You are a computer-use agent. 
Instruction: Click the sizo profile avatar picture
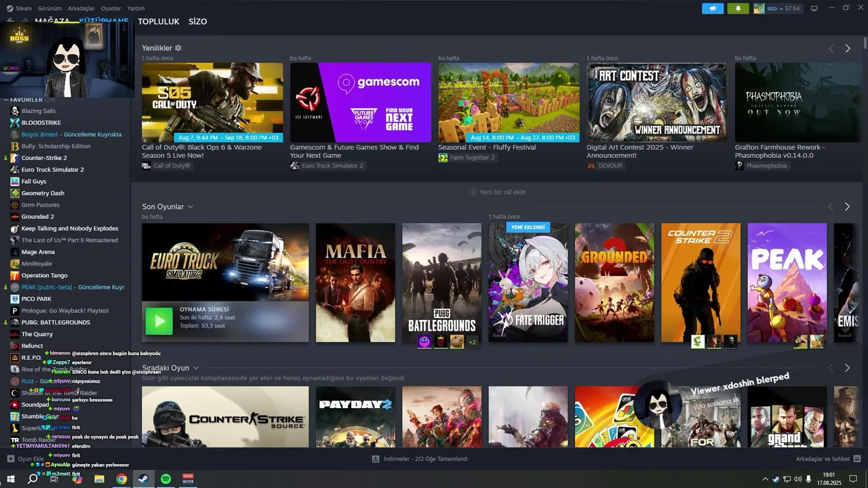[x=759, y=8]
